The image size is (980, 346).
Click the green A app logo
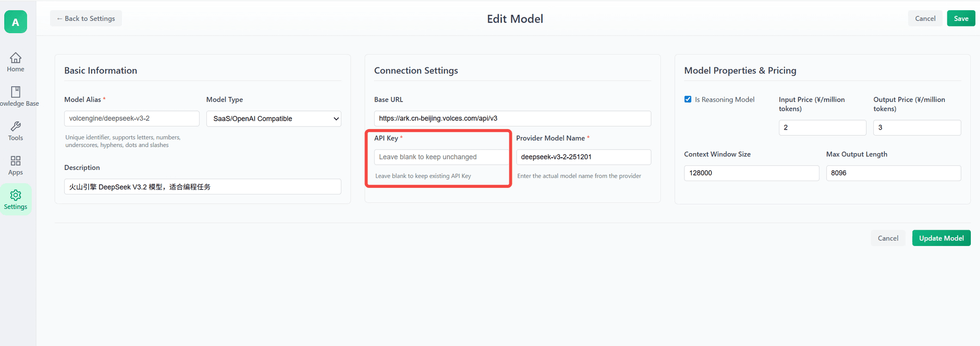16,22
